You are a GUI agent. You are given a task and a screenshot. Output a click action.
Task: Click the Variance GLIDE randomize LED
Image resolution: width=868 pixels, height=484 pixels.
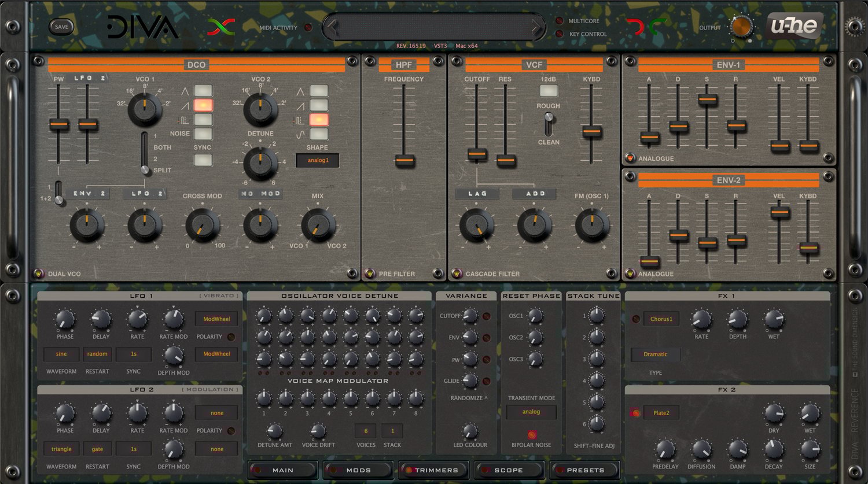[x=486, y=381]
